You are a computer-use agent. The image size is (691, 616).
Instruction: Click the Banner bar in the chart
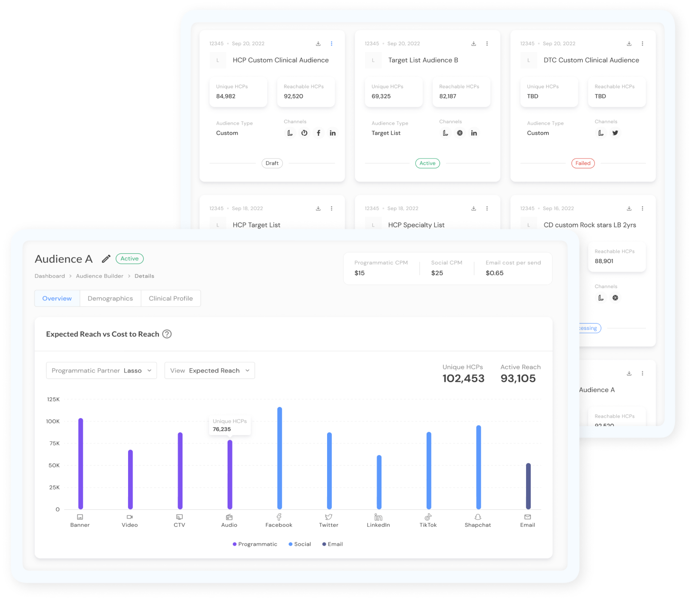tap(81, 464)
